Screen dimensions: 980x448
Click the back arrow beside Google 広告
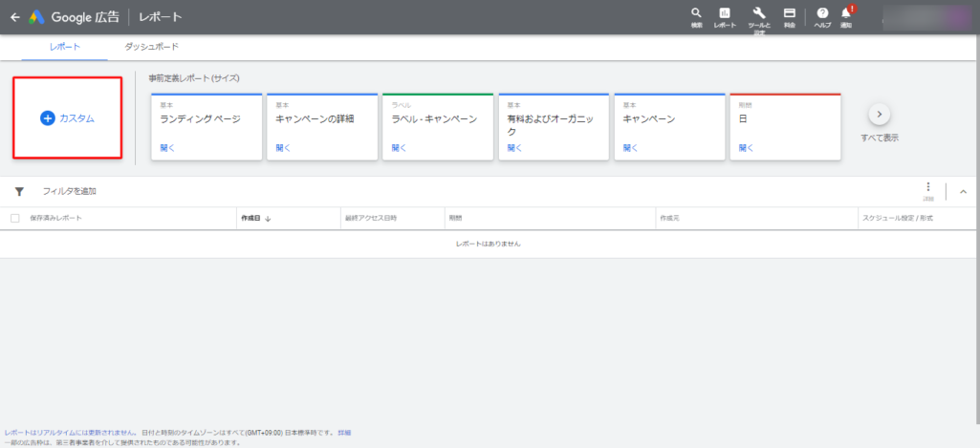coord(14,17)
